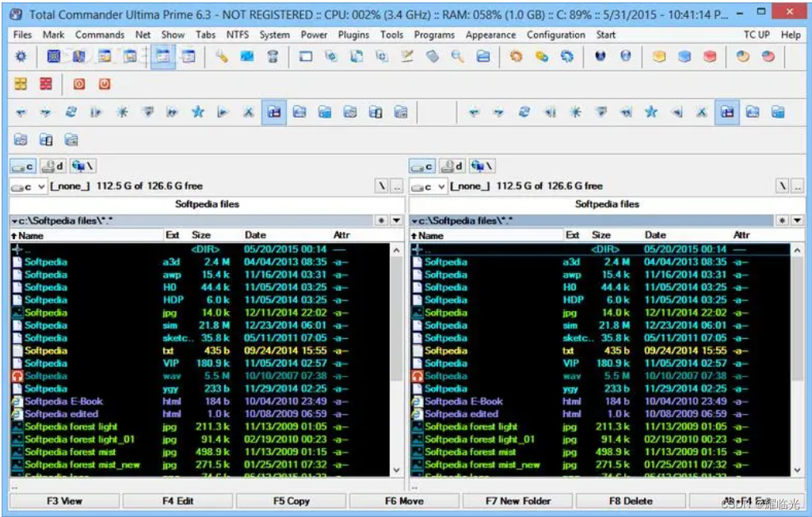This screenshot has height=517, width=812.
Task: Open the left panel directory history dropdown arrow
Action: coord(396,220)
